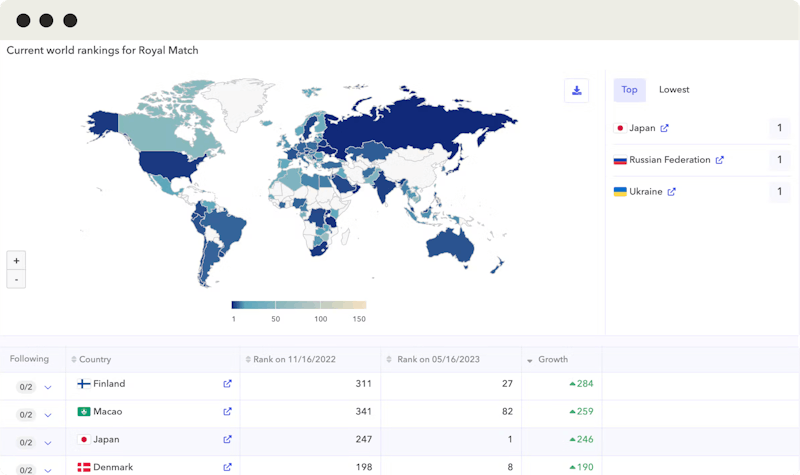Image resolution: width=800 pixels, height=475 pixels.
Task: Open Russian Federation external link icon
Action: pyautogui.click(x=720, y=160)
